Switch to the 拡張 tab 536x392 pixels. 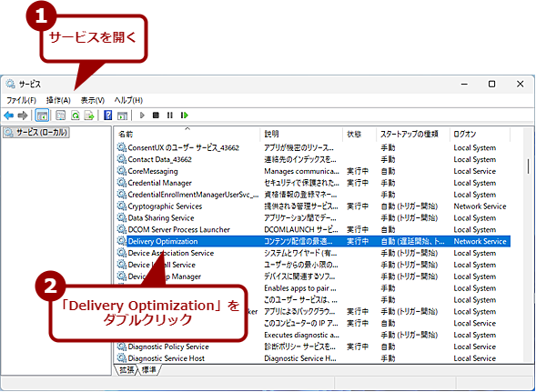(x=126, y=370)
